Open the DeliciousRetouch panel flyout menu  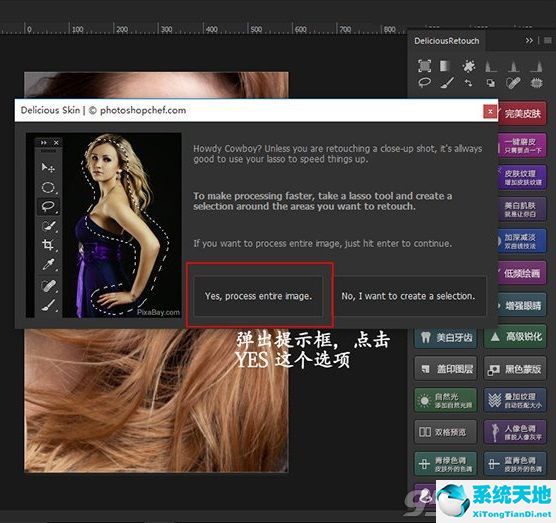547,40
